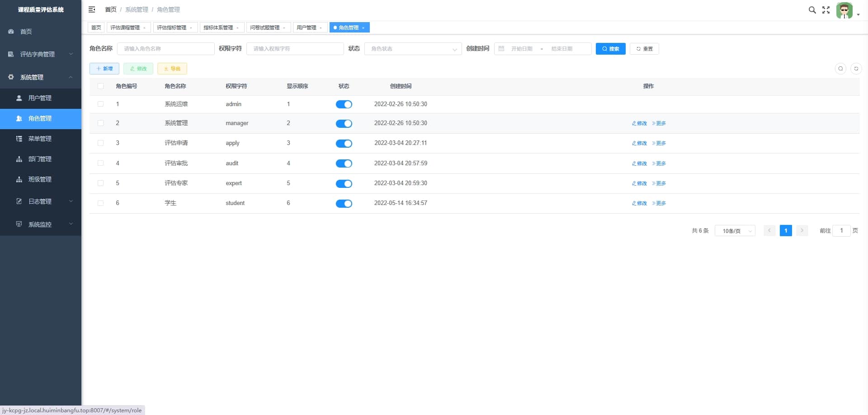The image size is (868, 415).
Task: Disable the apply role status switch
Action: tap(344, 144)
